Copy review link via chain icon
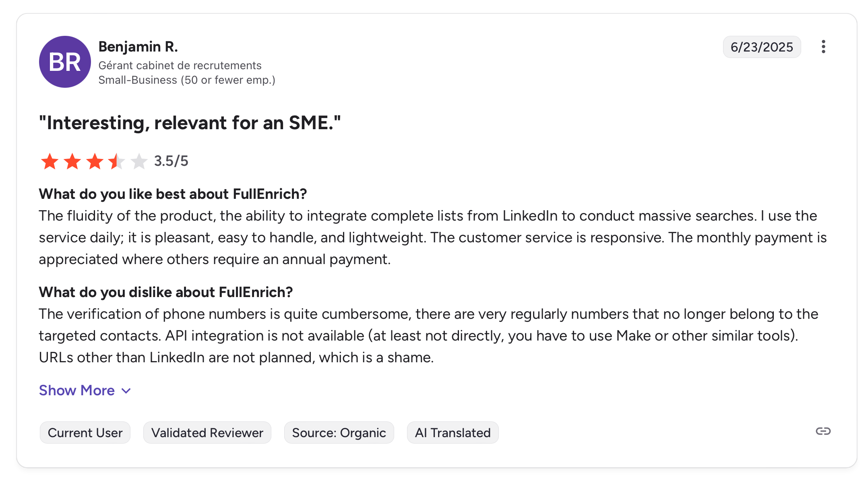The width and height of the screenshot is (868, 479). click(x=823, y=432)
